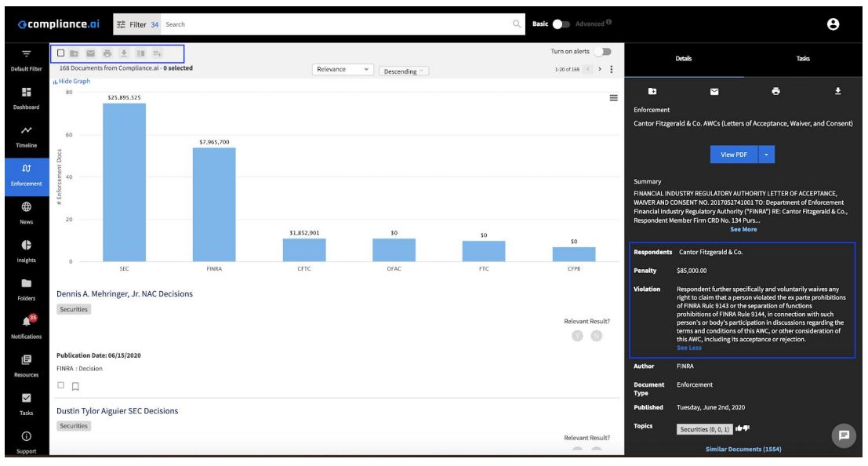
Task: Open the Descending order dropdown
Action: tap(404, 71)
